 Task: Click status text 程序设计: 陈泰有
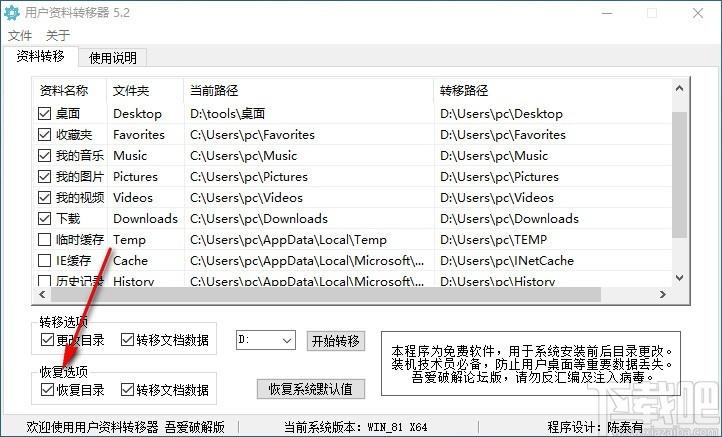594,427
